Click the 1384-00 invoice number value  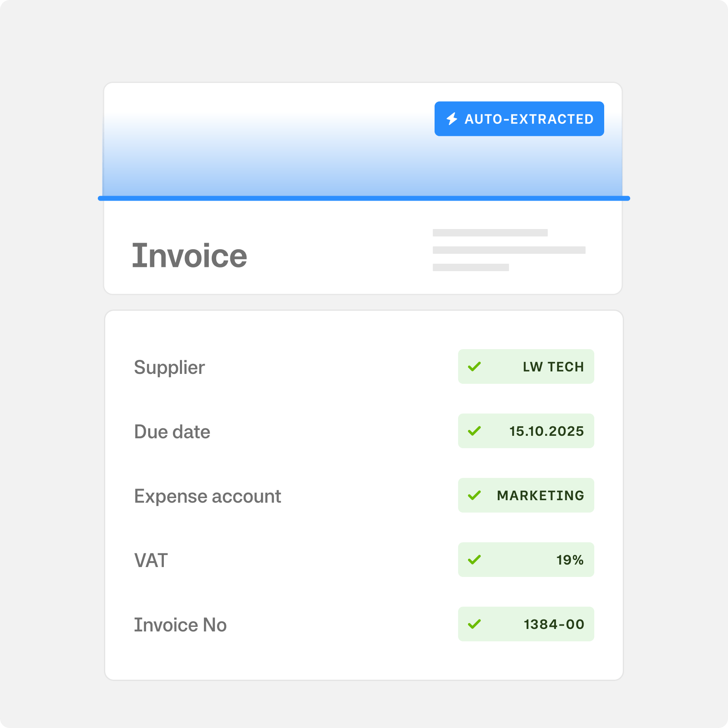554,624
